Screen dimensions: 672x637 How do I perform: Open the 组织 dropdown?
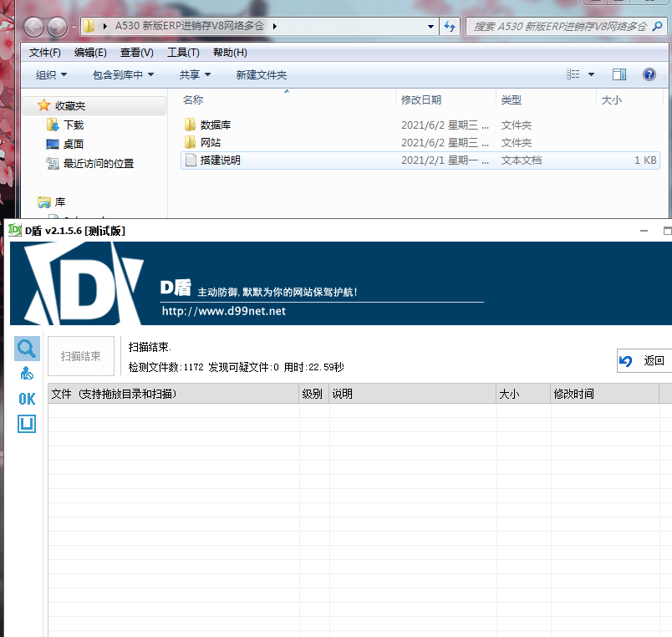47,74
